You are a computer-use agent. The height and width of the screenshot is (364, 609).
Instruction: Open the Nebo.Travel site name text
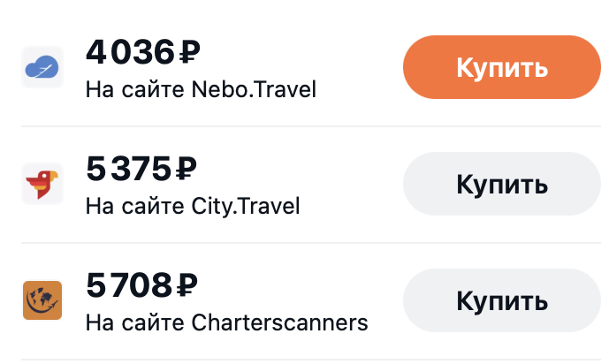coord(254,89)
